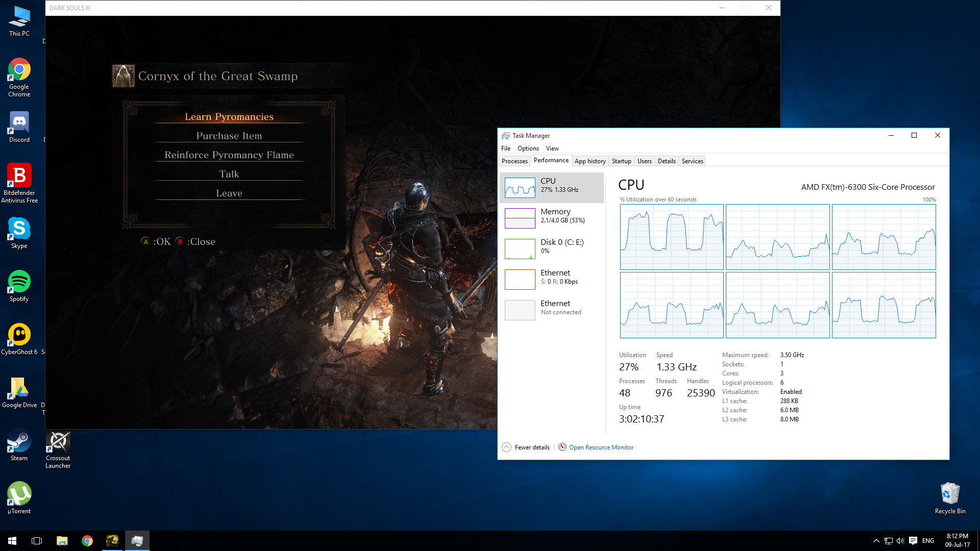Open Crossout Launcher desktop shortcut
The image size is (980, 551).
[58, 449]
